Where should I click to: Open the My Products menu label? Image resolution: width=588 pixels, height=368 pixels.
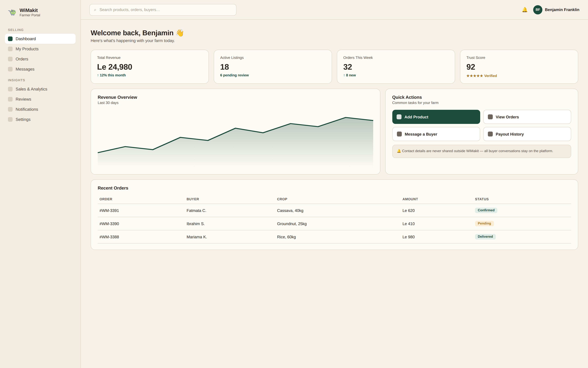(27, 49)
